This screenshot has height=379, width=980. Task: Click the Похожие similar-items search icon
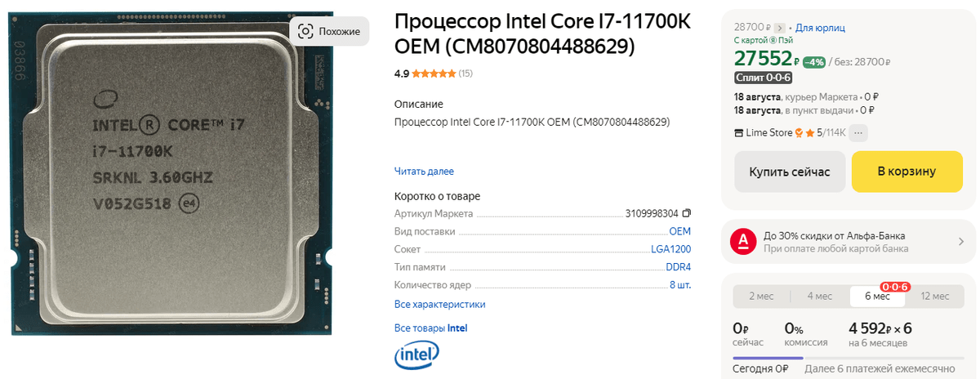(305, 31)
